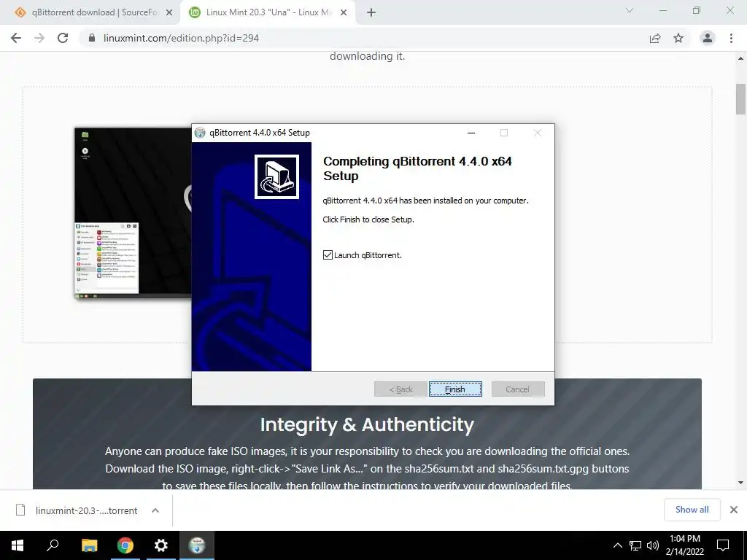Open the clock and date flyout
Image resolution: width=747 pixels, height=560 pixels.
[x=685, y=545]
